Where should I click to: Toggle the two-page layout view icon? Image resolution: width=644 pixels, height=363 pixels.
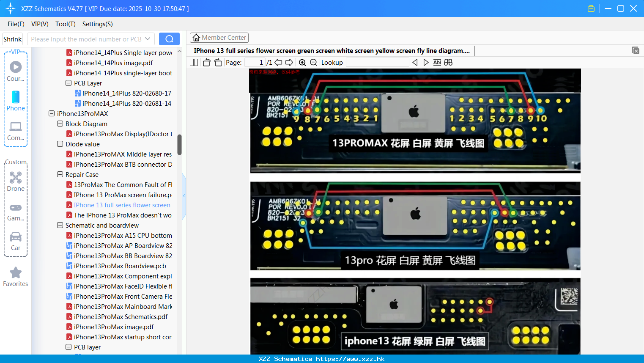(x=194, y=62)
